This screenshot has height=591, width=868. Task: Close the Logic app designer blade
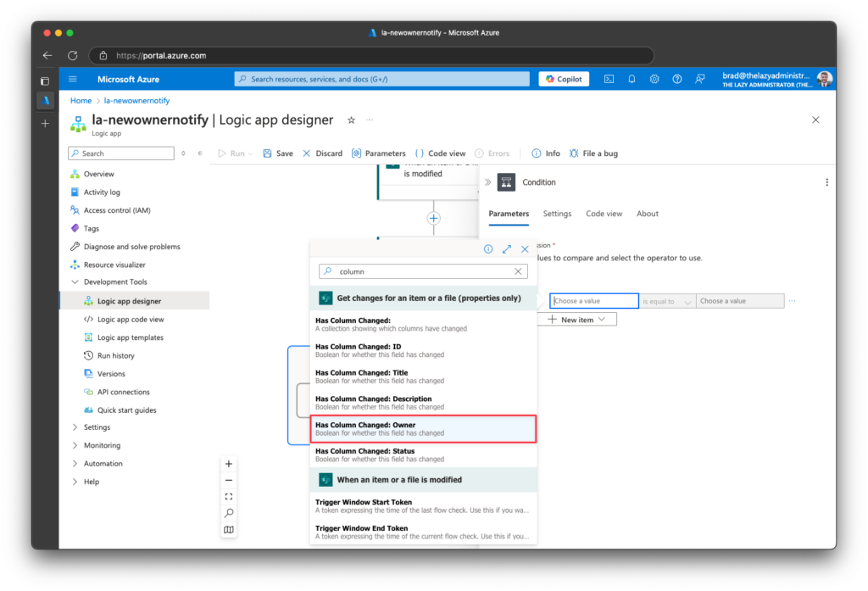pyautogui.click(x=815, y=120)
